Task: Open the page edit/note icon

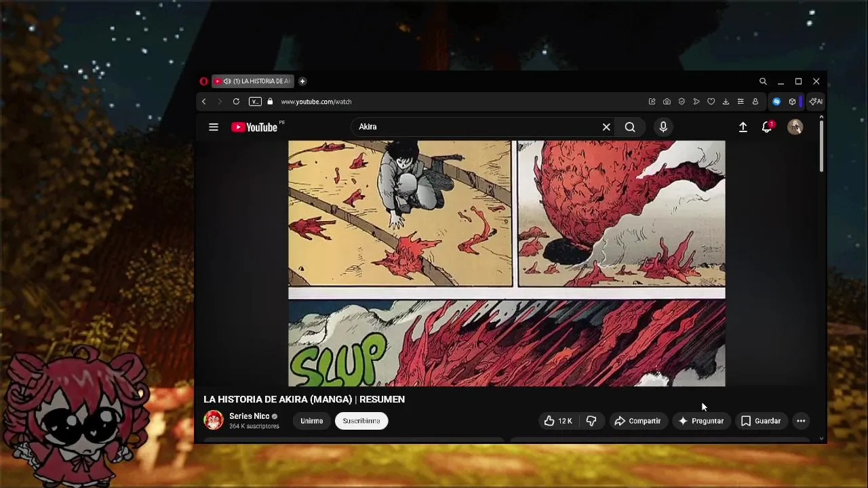Action: 652,102
